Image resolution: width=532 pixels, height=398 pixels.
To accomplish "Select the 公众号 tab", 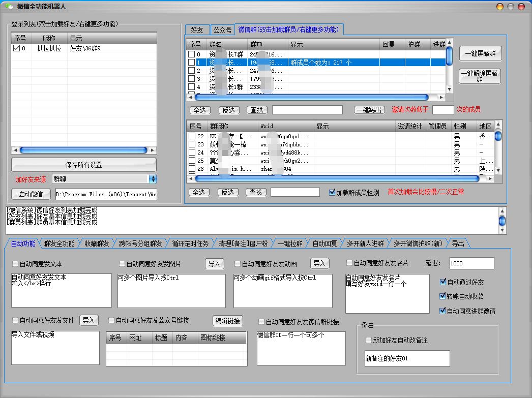I will coord(222,30).
